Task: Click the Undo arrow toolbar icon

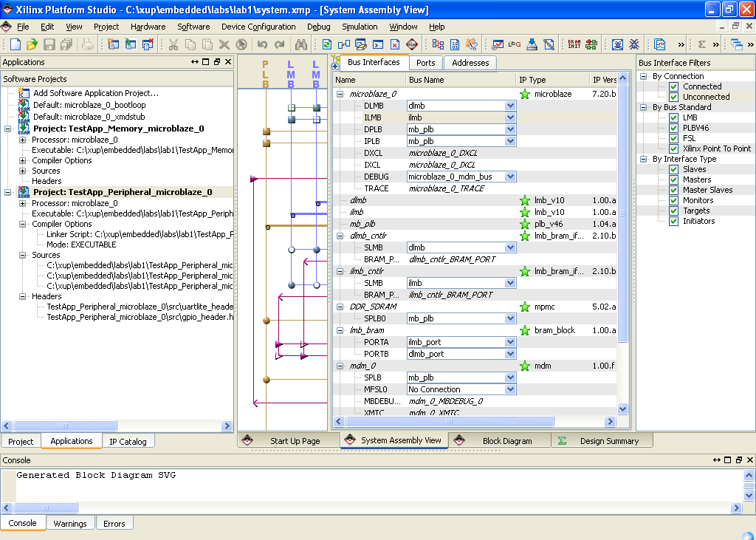Action: click(x=262, y=45)
